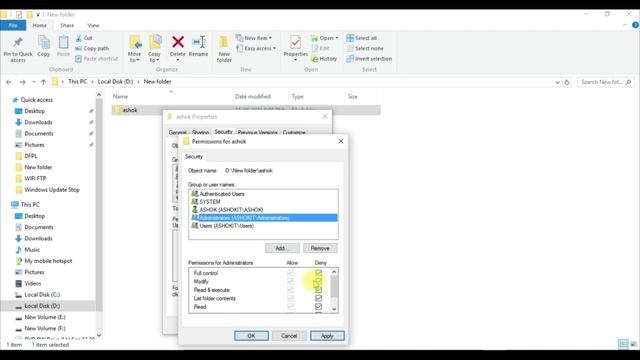Click the Cut scissors icon
Viewport: 640px width, 360px height.
79,38
